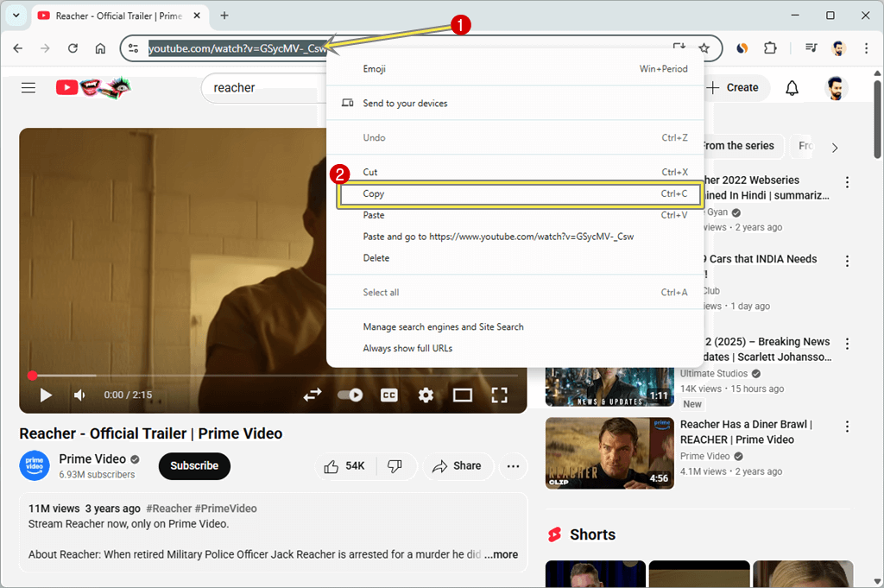884x588 pixels.
Task: Choose Paste from the context menu
Action: [x=515, y=215]
